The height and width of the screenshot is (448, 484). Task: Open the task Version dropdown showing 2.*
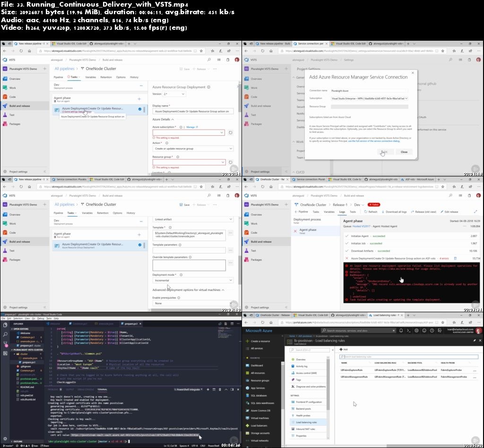pos(174,94)
